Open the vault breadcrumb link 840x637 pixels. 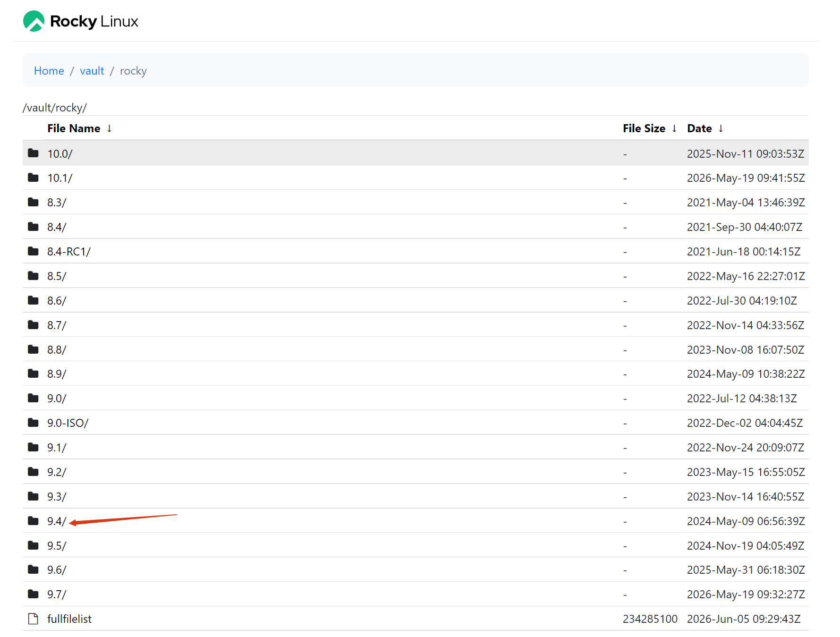(92, 71)
